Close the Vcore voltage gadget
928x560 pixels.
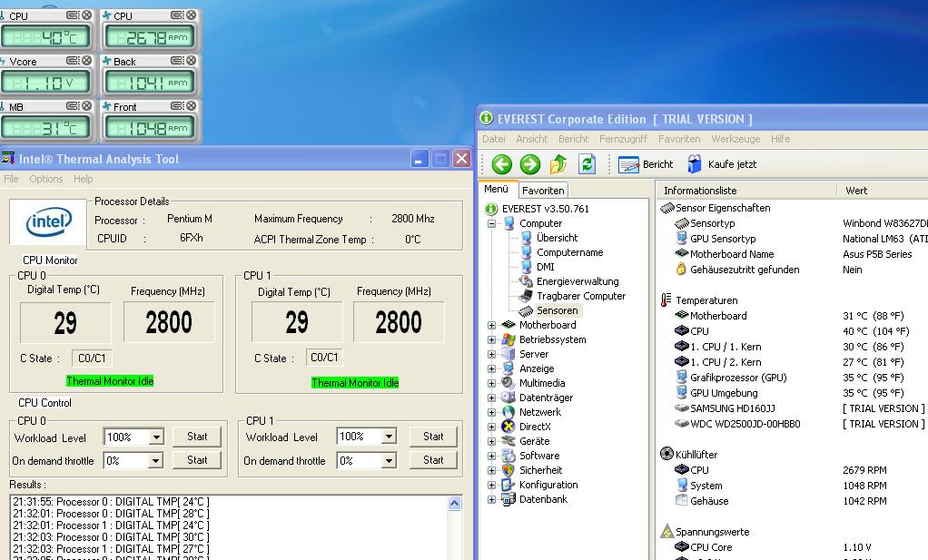[x=86, y=60]
